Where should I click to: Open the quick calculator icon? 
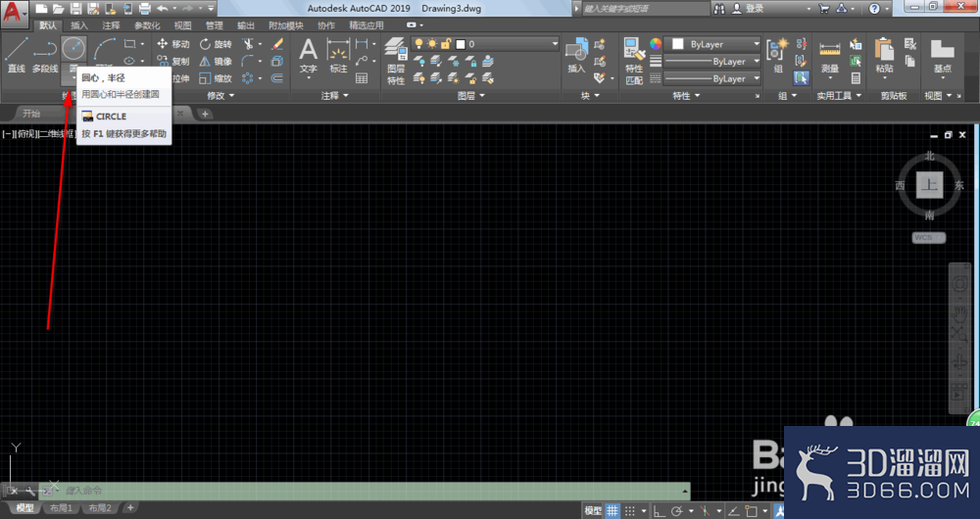[x=856, y=78]
